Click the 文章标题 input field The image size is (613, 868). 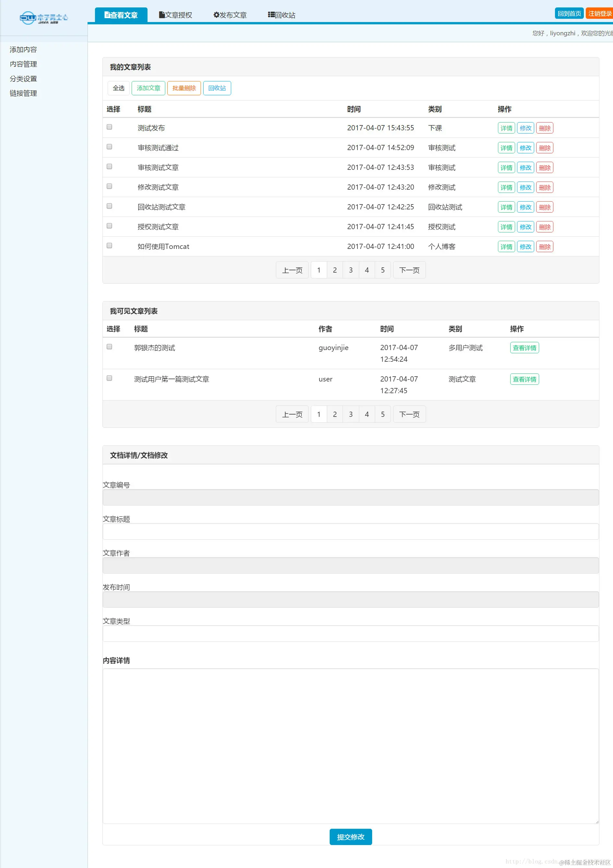[x=350, y=532]
